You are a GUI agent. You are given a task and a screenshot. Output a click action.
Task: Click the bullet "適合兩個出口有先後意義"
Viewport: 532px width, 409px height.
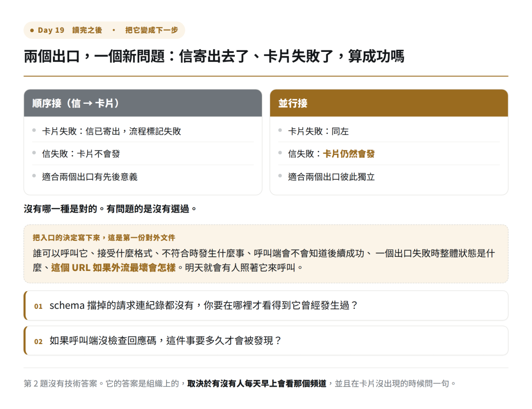[90, 177]
